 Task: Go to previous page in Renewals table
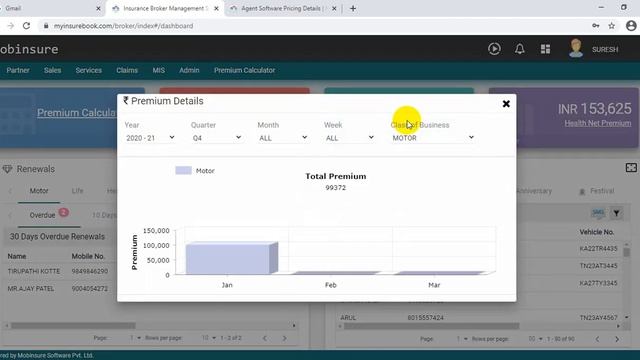click(x=265, y=338)
